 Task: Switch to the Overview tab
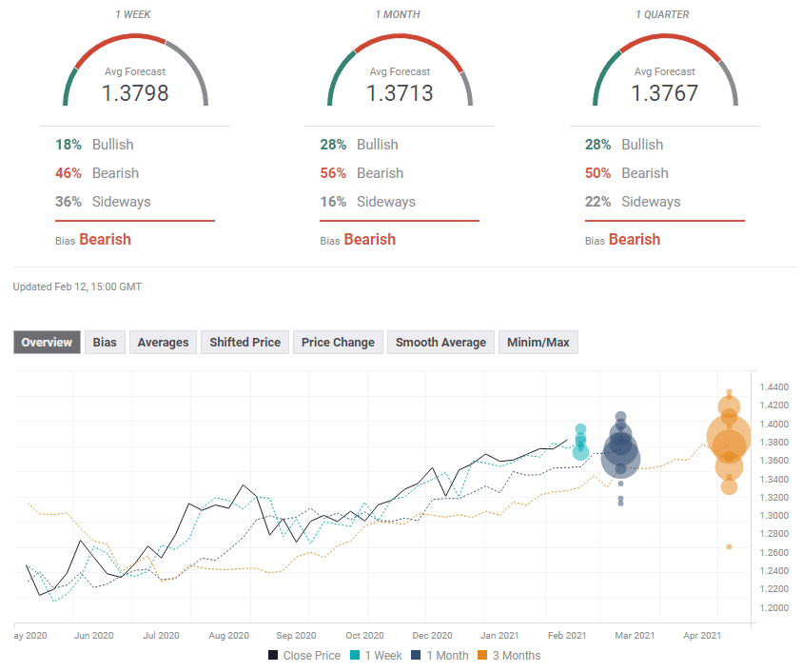(x=47, y=343)
